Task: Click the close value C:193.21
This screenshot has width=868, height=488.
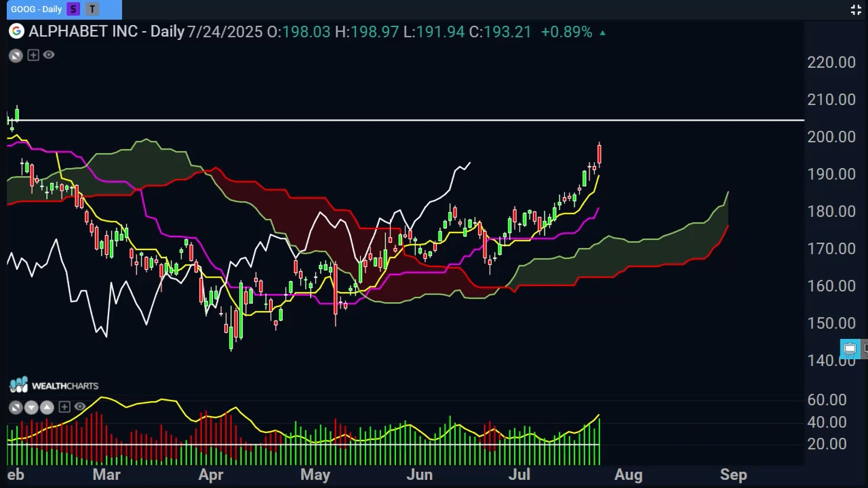Action: pos(500,32)
